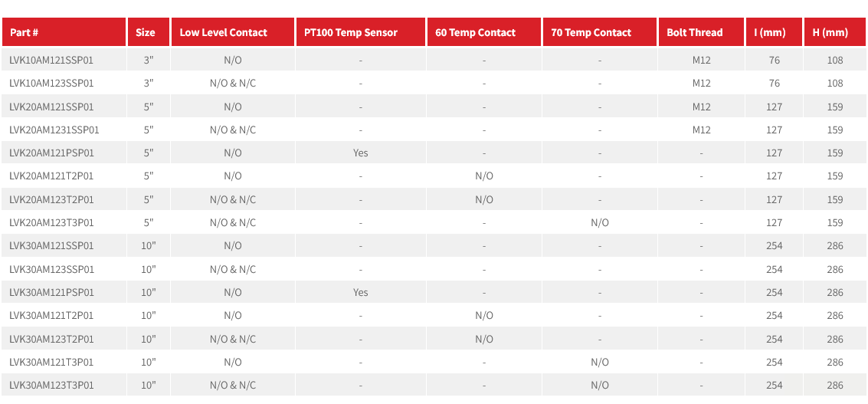Select part number LVK30AM123T3P01
868x404 pixels.
(x=51, y=385)
